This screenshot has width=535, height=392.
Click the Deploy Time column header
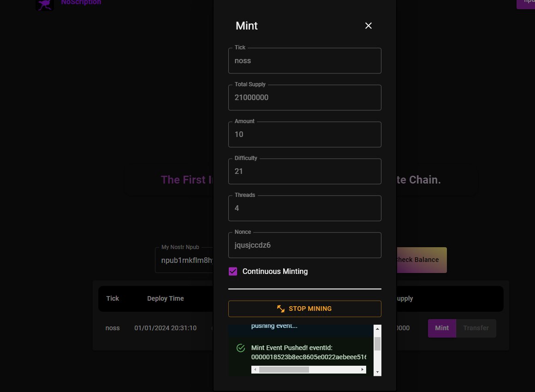click(166, 298)
